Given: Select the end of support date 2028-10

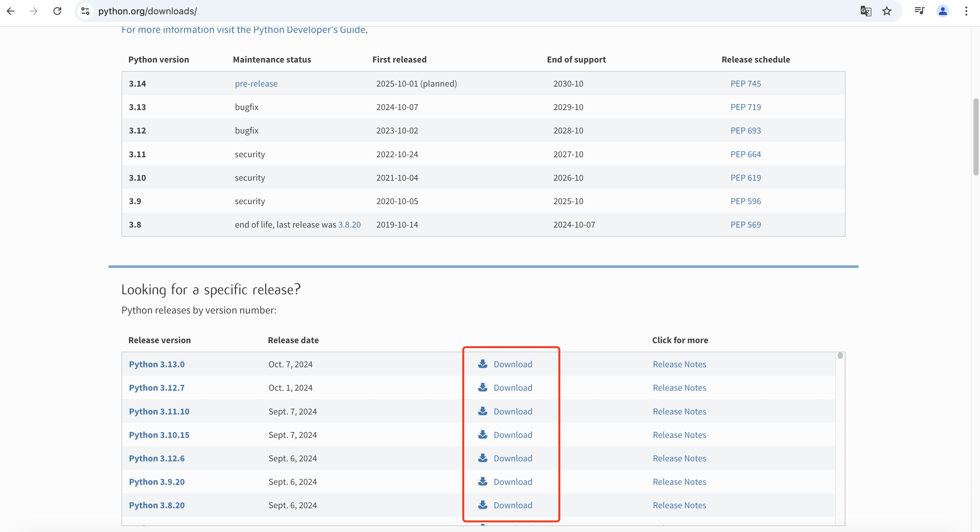Looking at the screenshot, I should pos(568,131).
